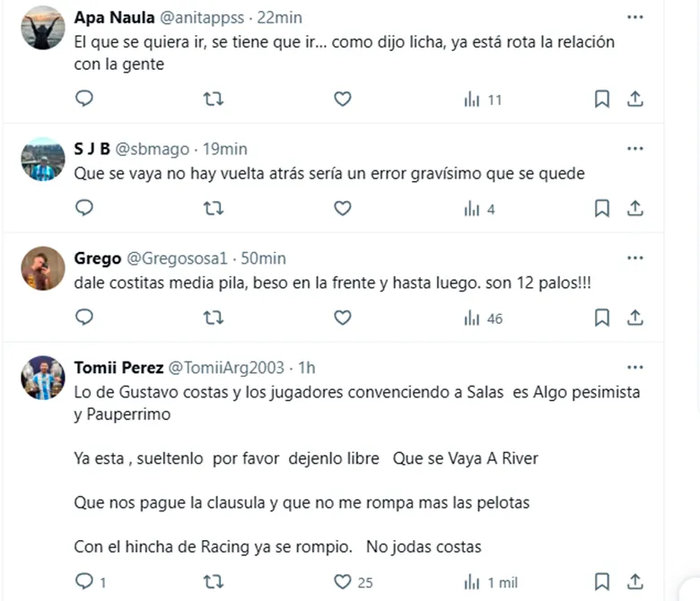Open more options on Apa Naula's tweet

(634, 18)
